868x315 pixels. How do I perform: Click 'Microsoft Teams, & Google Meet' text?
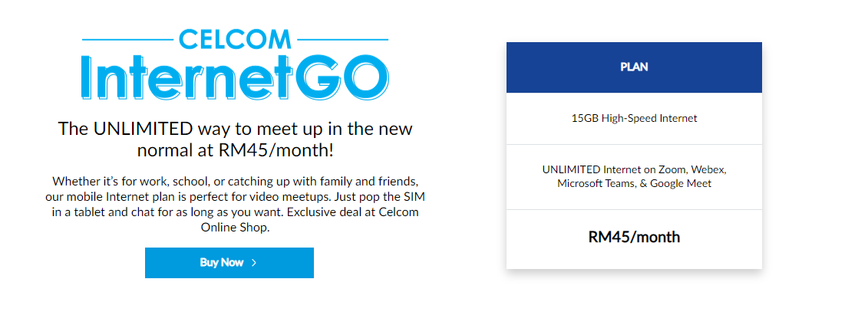click(634, 183)
